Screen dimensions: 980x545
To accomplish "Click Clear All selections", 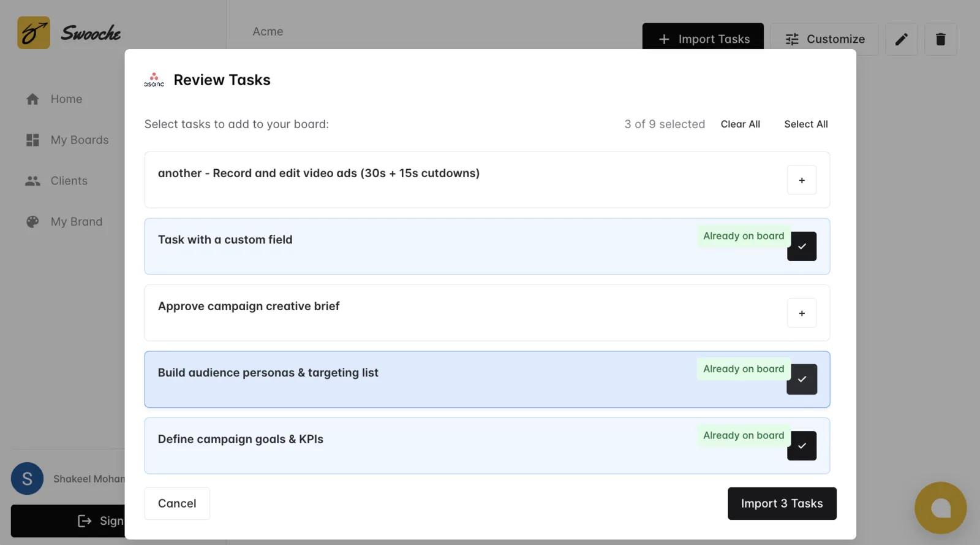I will (x=740, y=124).
